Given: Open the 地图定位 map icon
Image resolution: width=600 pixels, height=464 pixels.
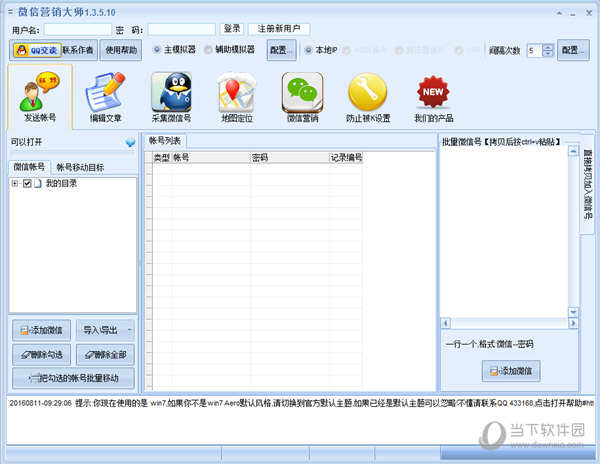Looking at the screenshot, I should (x=237, y=97).
